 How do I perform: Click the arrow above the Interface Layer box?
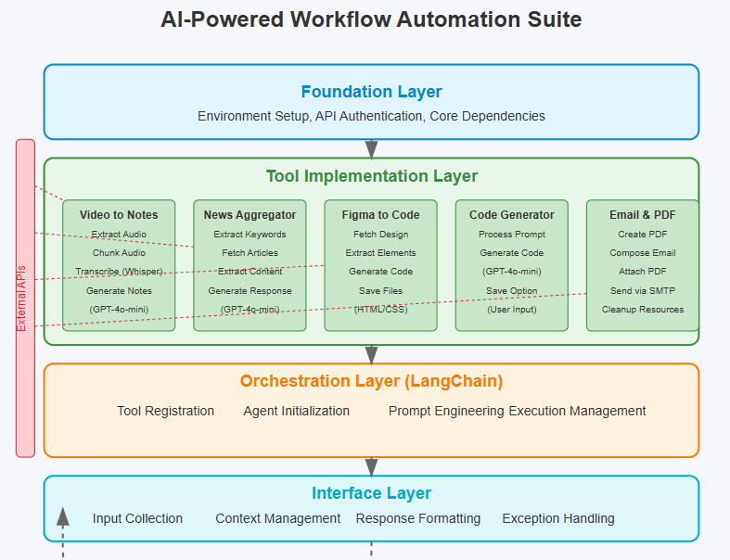[371, 466]
